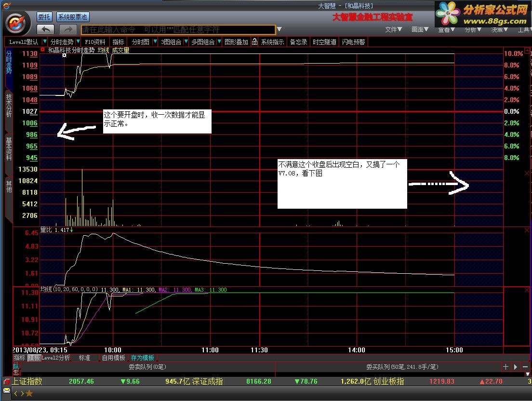The width and height of the screenshot is (532, 401).
Task: Select the Level2分析 template tab
Action: click(55, 358)
